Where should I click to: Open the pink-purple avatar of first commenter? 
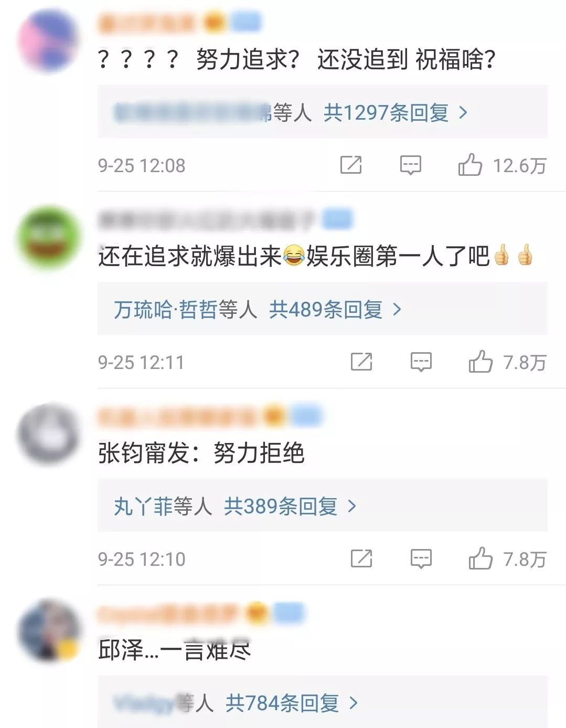click(x=49, y=40)
